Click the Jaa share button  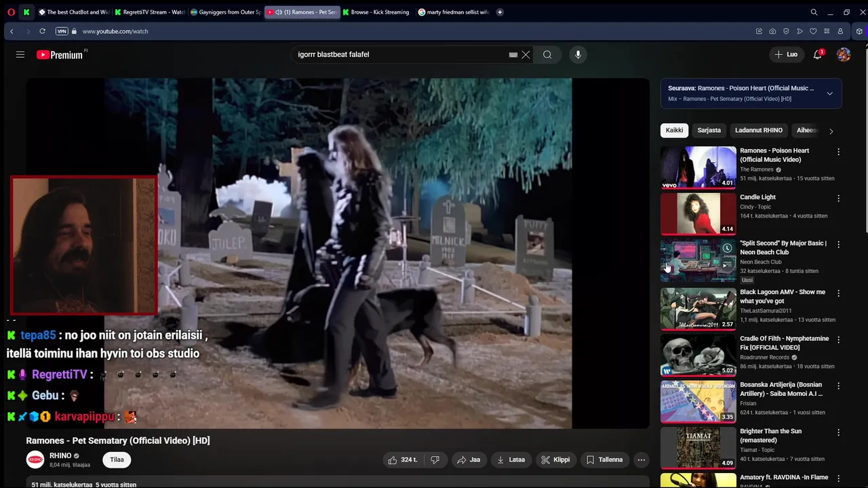coord(469,460)
